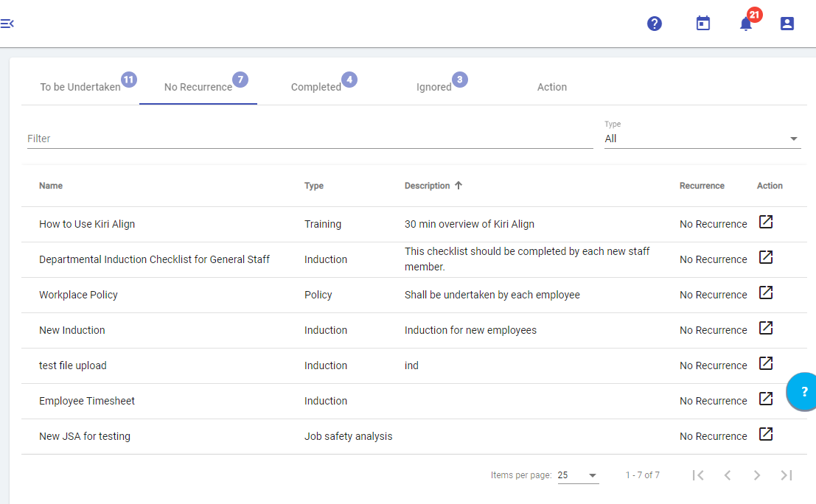Viewport: 816px width, 504px height.
Task: Switch to Ignored tab
Action: click(434, 87)
